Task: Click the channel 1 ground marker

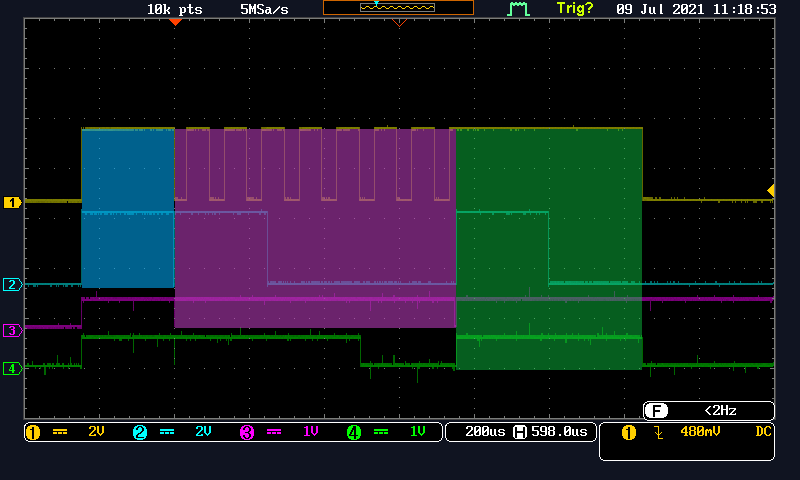Action: coord(12,203)
